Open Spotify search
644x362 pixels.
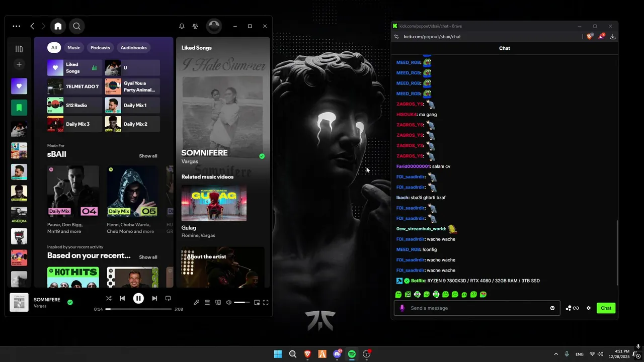pos(76,26)
